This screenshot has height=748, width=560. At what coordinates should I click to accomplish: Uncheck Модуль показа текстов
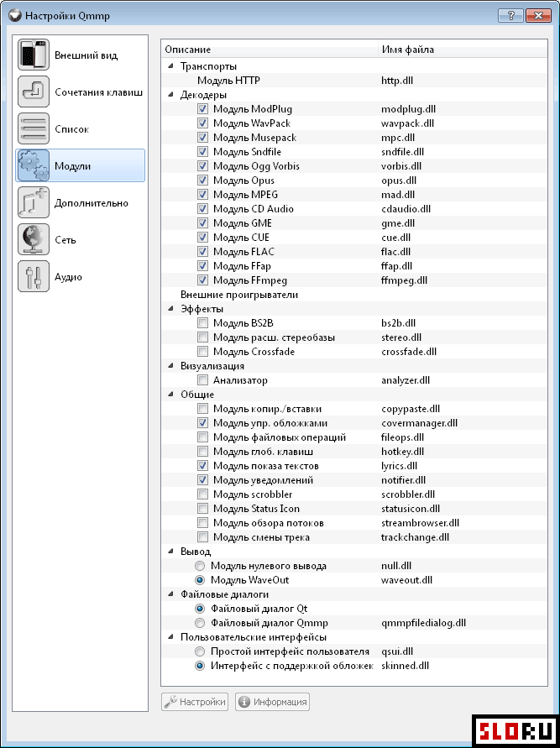(x=202, y=466)
